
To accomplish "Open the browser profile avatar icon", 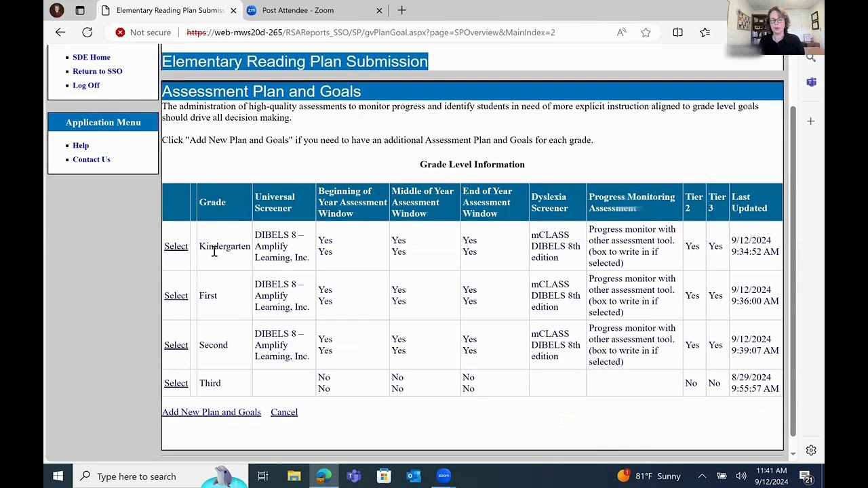I will 57,10.
